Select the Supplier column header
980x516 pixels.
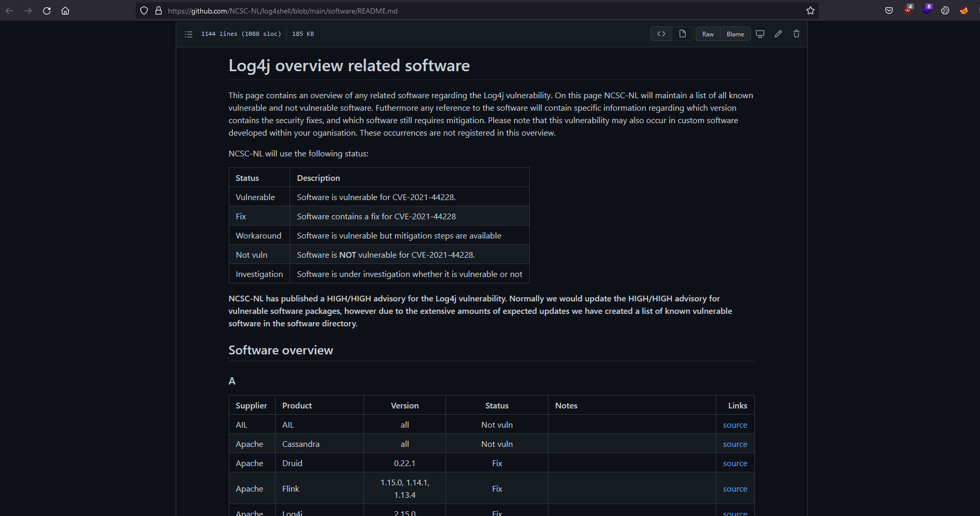pos(252,405)
